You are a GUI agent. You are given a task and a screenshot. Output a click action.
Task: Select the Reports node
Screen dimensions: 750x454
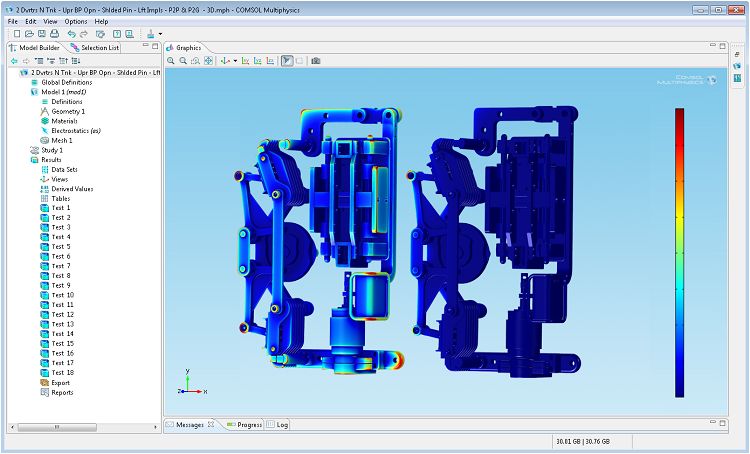pos(57,392)
